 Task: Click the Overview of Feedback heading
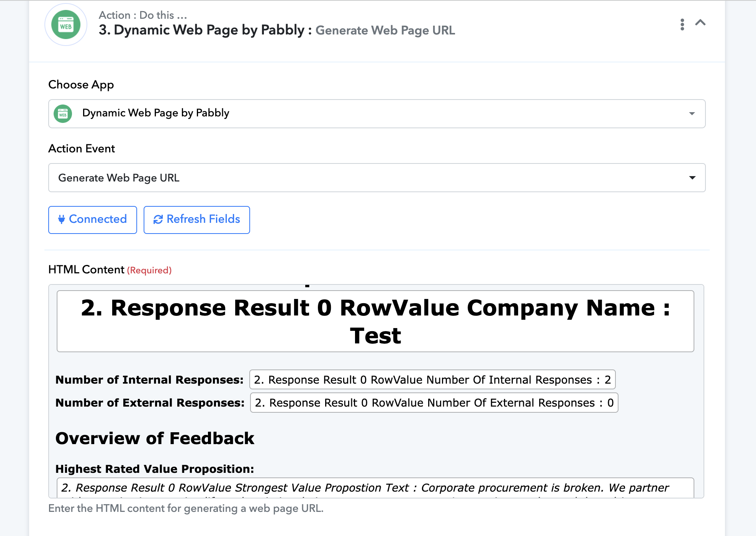point(155,438)
